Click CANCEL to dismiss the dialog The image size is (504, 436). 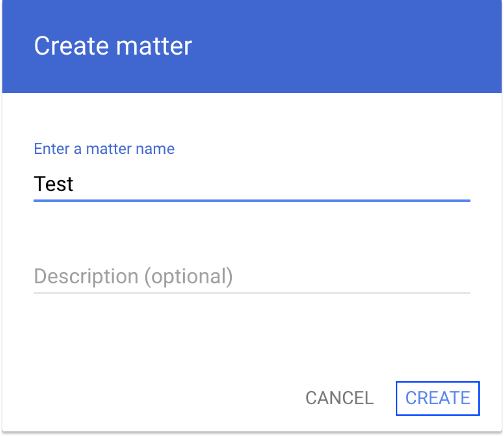(339, 398)
